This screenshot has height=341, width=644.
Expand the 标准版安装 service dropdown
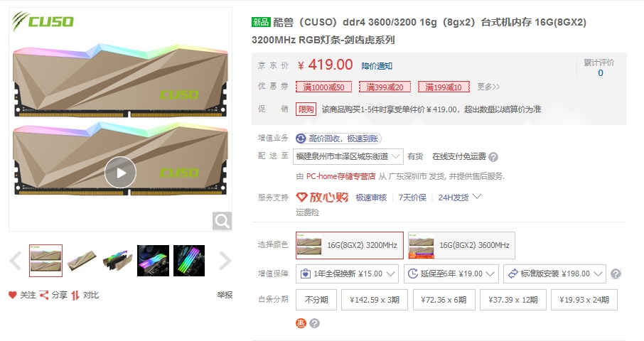coord(555,274)
